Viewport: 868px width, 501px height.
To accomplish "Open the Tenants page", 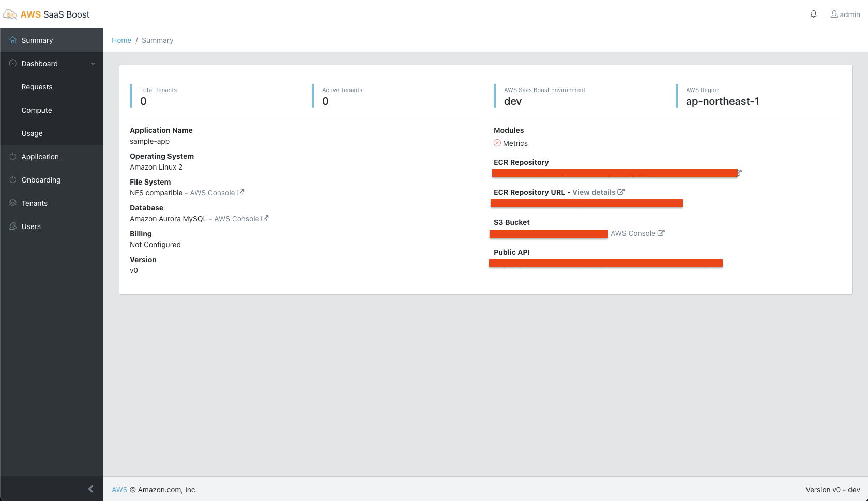I will (x=52, y=203).
